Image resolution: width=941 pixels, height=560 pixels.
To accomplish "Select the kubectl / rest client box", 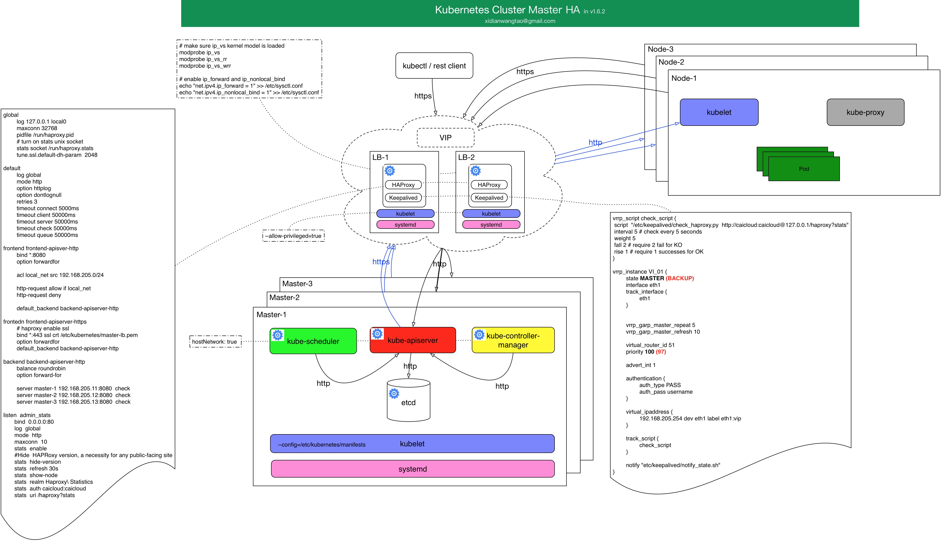I will (434, 66).
